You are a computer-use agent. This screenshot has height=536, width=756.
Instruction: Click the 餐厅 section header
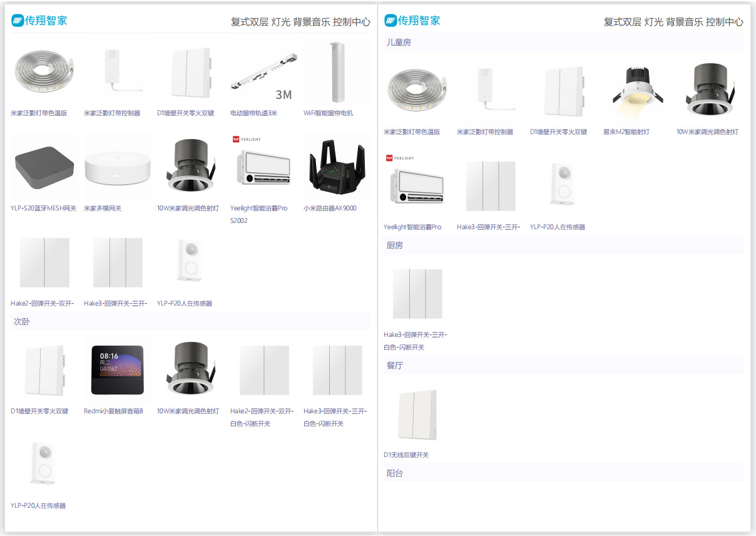click(563, 365)
